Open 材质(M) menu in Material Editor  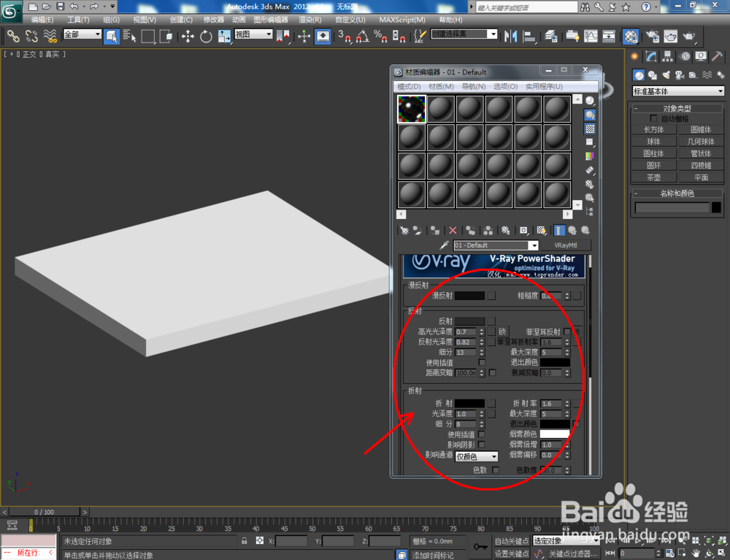point(441,87)
